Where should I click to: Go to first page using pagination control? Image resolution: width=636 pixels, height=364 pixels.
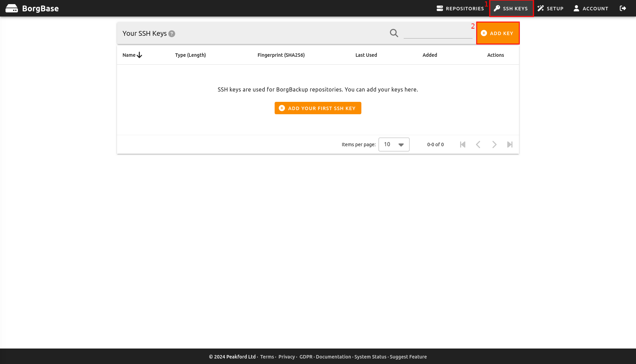tap(463, 144)
